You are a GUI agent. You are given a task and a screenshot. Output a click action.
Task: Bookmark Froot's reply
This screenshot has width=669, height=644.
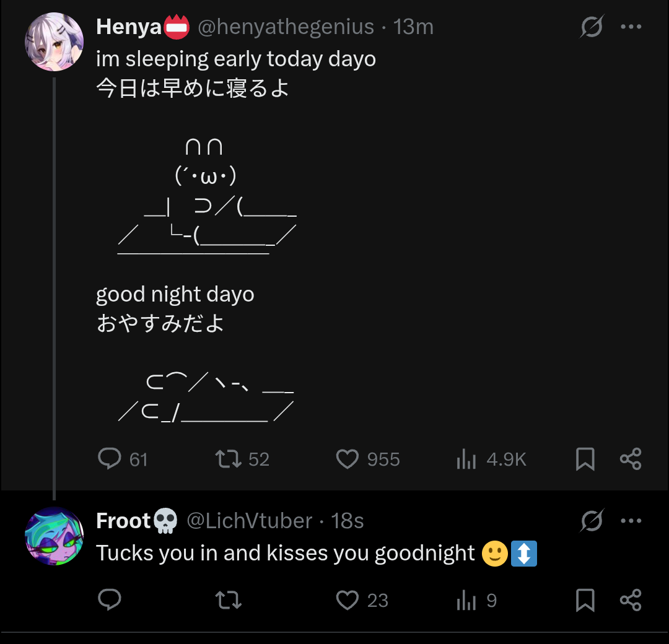pos(585,600)
